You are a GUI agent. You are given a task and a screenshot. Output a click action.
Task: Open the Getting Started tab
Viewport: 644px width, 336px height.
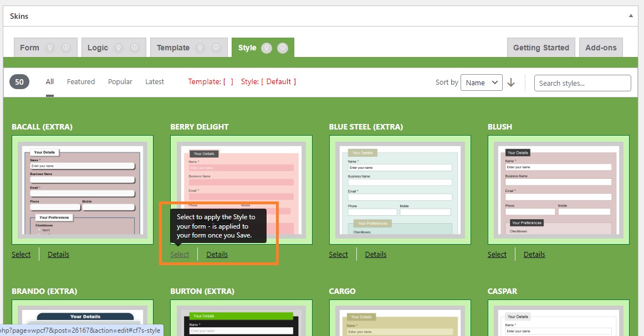point(541,48)
